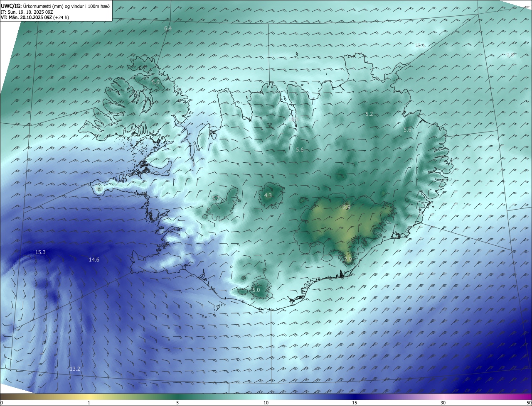Click the 5.6 value in the Westfjords peninsula

[x=155, y=83]
